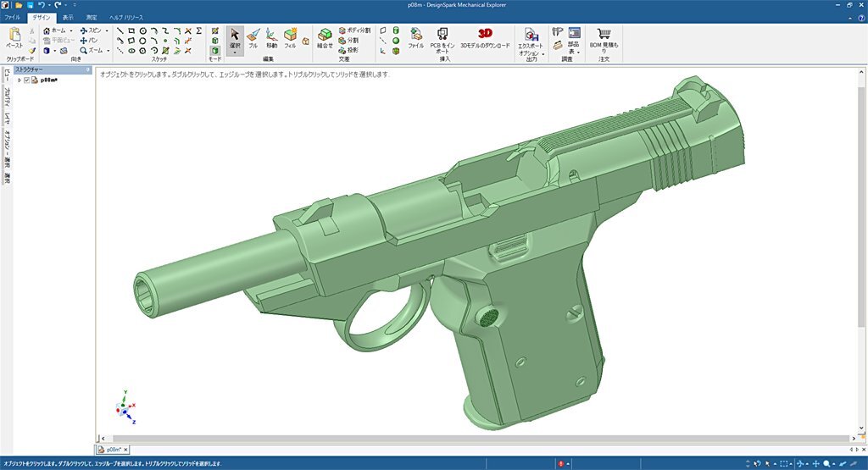This screenshot has width=868, height=470.
Task: Select the p08m document tab at bottom
Action: tap(114, 450)
